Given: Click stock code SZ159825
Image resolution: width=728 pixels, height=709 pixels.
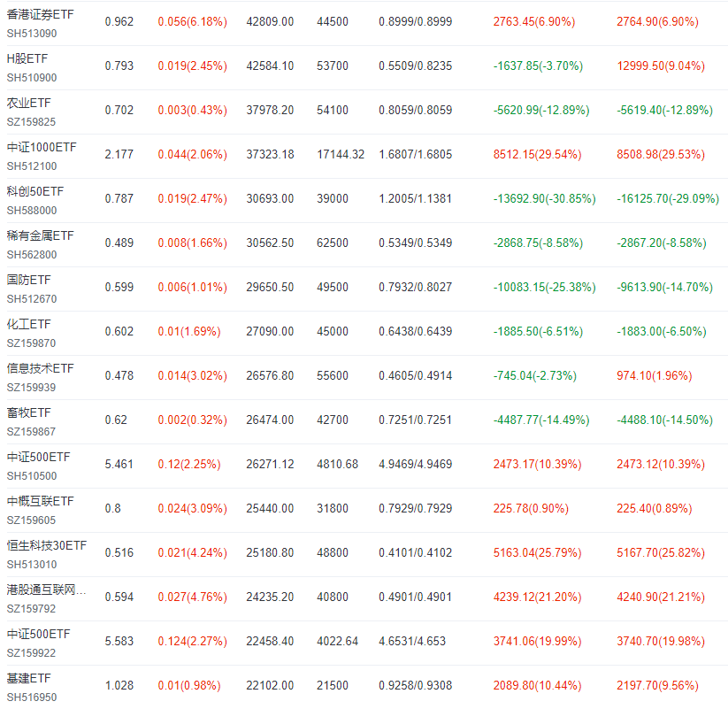Looking at the screenshot, I should pos(31,122).
